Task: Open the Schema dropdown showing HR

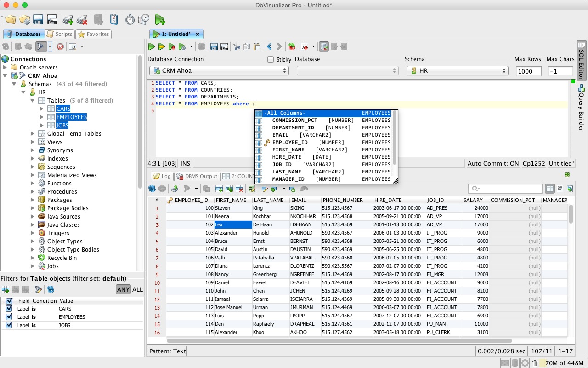Action: click(457, 71)
